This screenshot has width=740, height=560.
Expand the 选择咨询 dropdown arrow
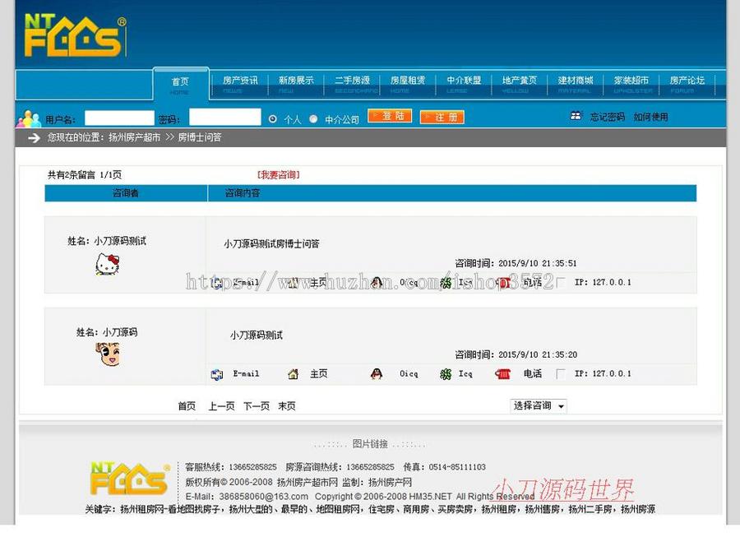[x=561, y=405]
